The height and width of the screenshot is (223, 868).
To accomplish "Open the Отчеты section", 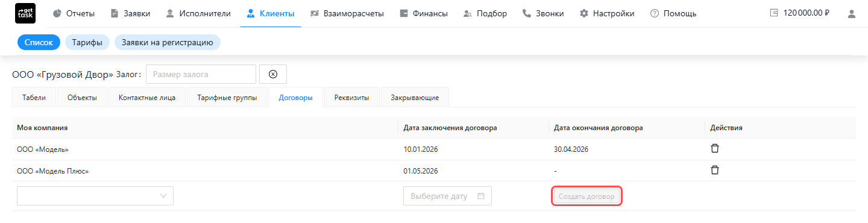I will coord(74,13).
